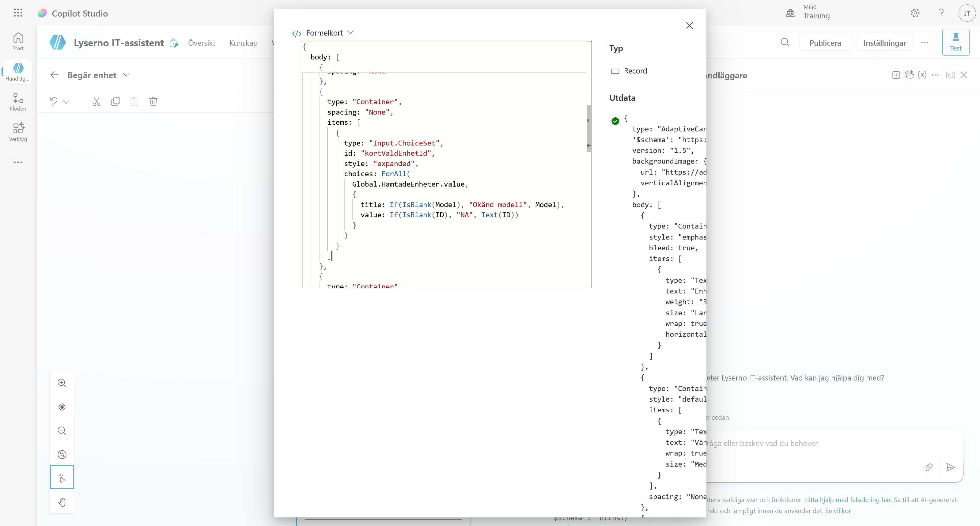
Task: Toggle the selection pointer tool
Action: click(62, 477)
